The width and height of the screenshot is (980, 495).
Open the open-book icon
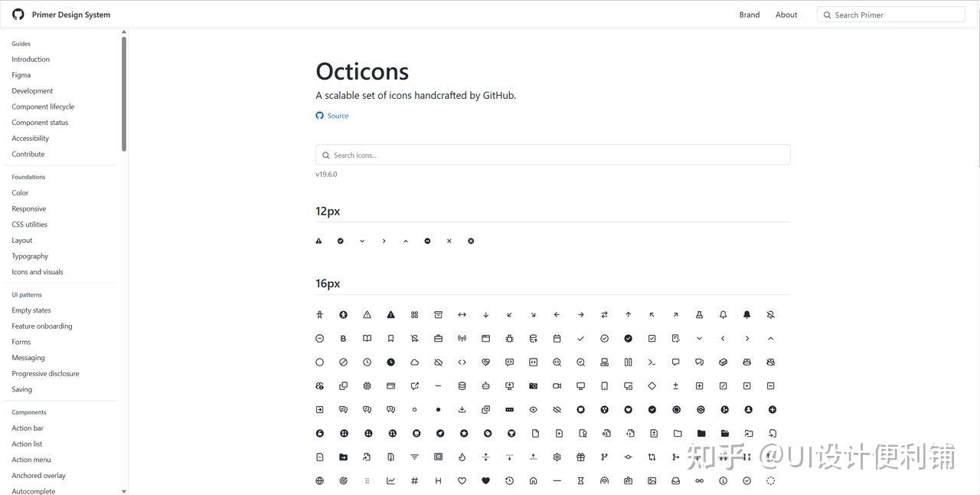tap(367, 339)
